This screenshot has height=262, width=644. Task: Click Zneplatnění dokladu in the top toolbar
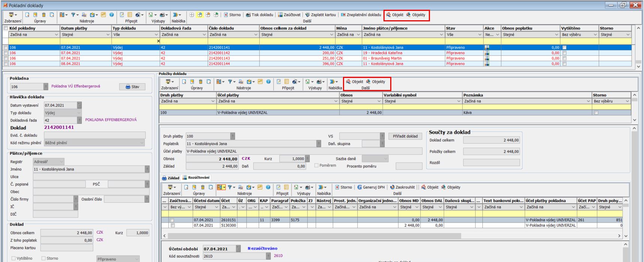point(361,15)
